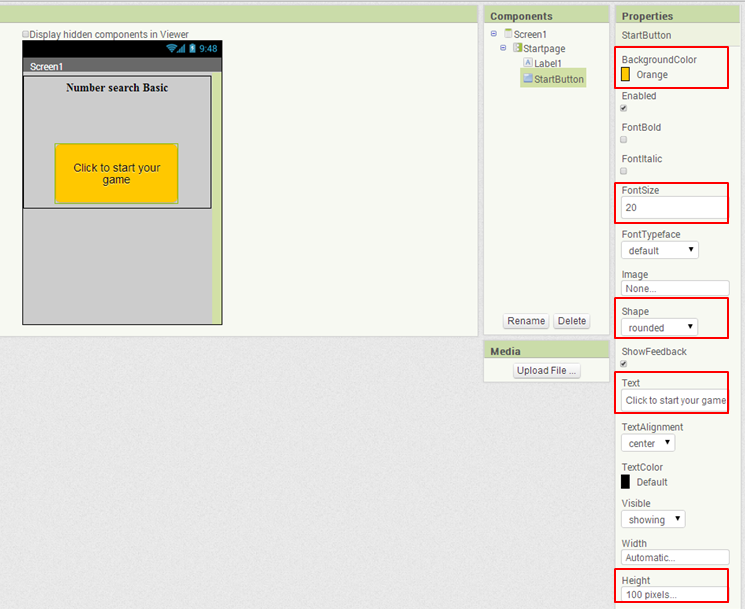
Task: Click the black TextColor swatch
Action: tap(625, 481)
